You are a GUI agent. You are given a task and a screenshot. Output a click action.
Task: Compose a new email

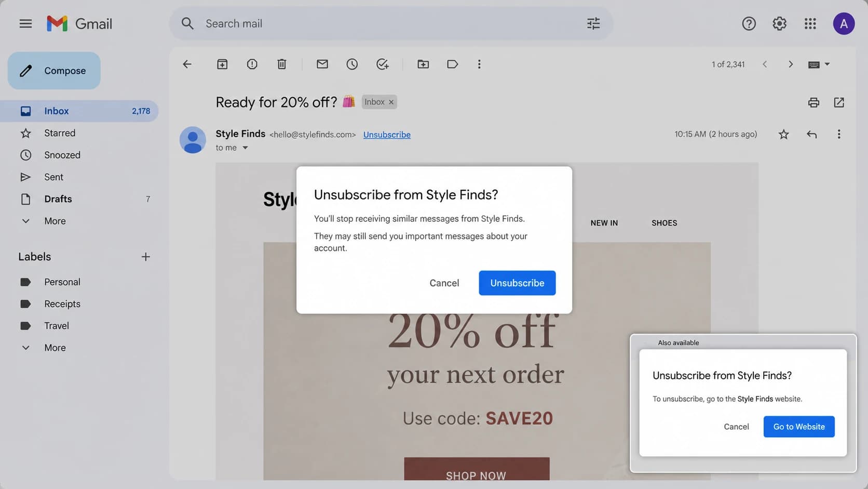pyautogui.click(x=54, y=71)
